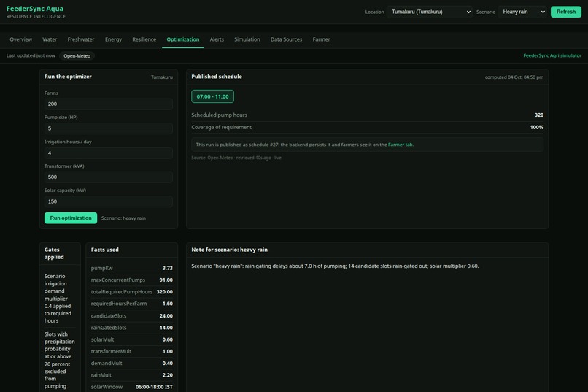The image size is (588, 392).
Task: Click the transformerMult row
Action: [x=131, y=351]
